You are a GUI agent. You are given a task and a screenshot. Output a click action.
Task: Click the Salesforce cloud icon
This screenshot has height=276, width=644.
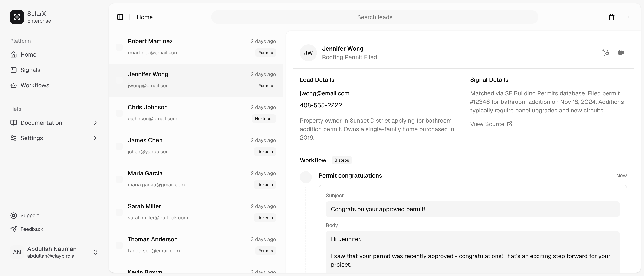[621, 53]
